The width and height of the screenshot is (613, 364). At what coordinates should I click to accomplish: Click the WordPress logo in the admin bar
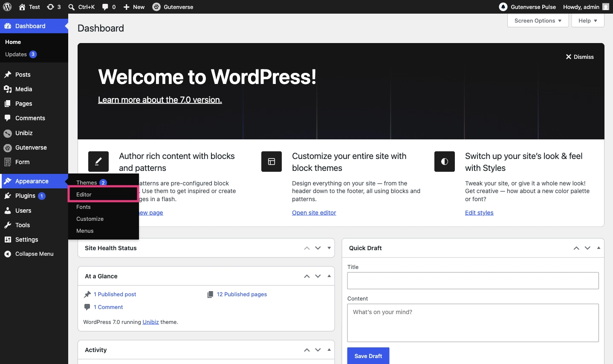(x=7, y=7)
